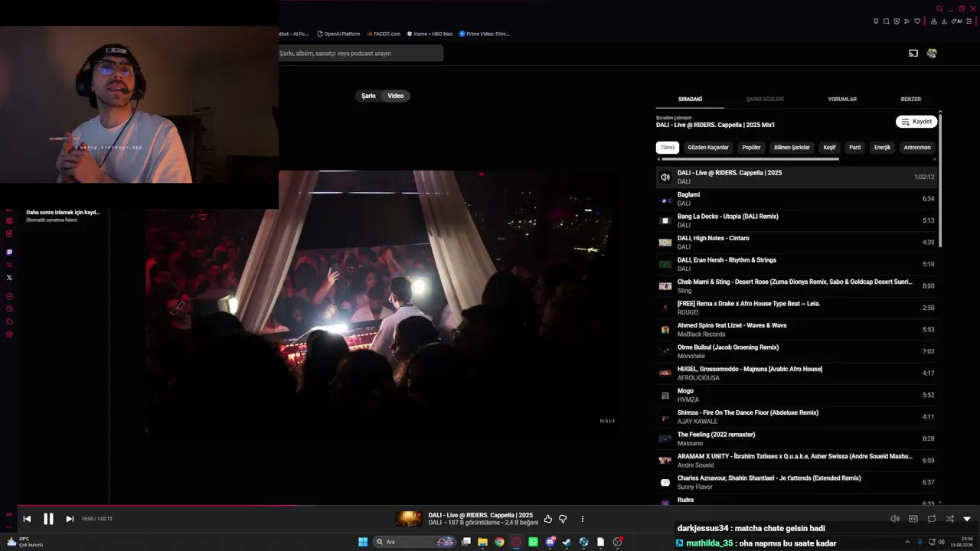Image resolution: width=980 pixels, height=551 pixels.
Task: Click the horizontal scrollbar under filter chips
Action: (x=750, y=159)
